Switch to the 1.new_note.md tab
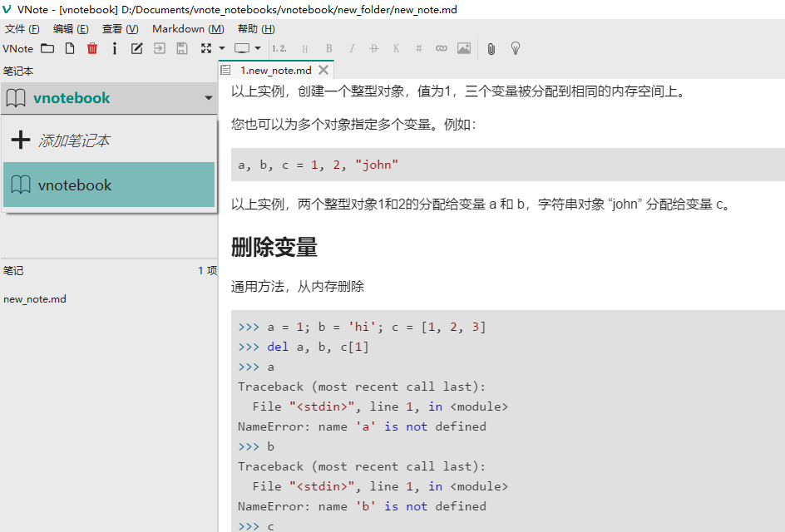Image resolution: width=785 pixels, height=532 pixels. (274, 70)
